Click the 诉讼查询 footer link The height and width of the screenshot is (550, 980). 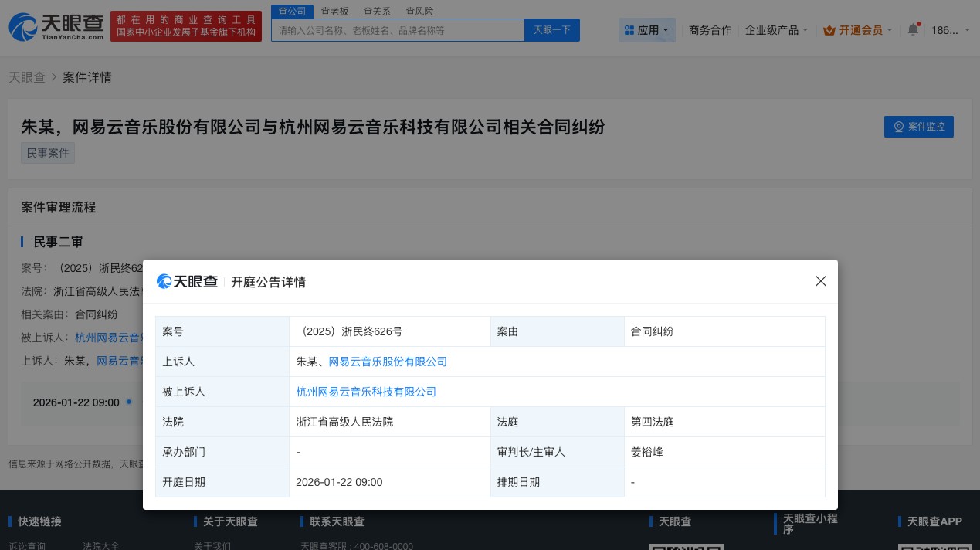27,546
